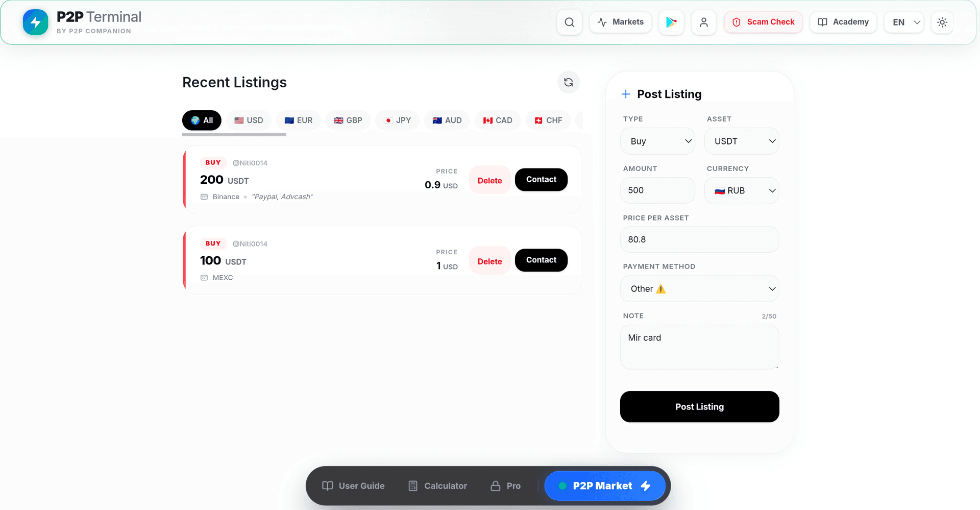Screen dimensions: 980x510
Task: Open the Google Play store icon
Action: coord(671,22)
